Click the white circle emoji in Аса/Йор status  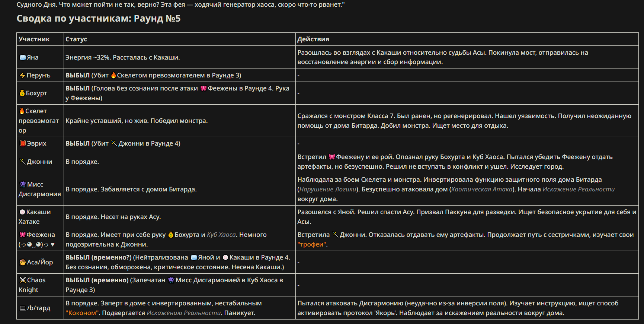(x=225, y=257)
